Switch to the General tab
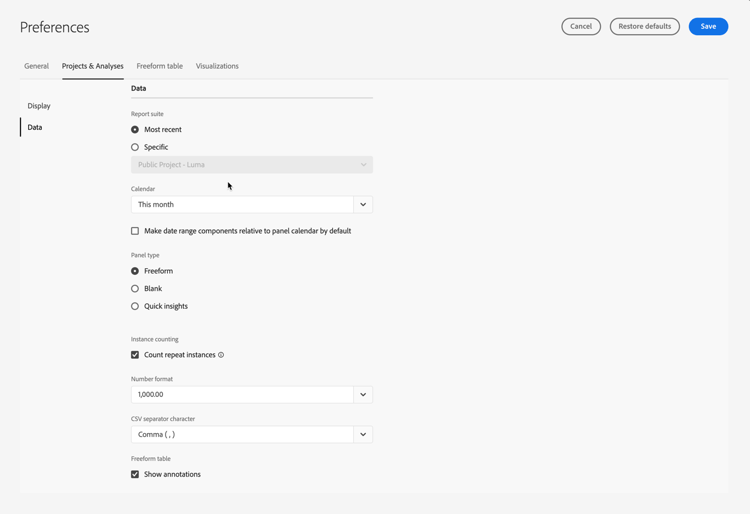Screen dimensions: 750x514 [x=36, y=66]
